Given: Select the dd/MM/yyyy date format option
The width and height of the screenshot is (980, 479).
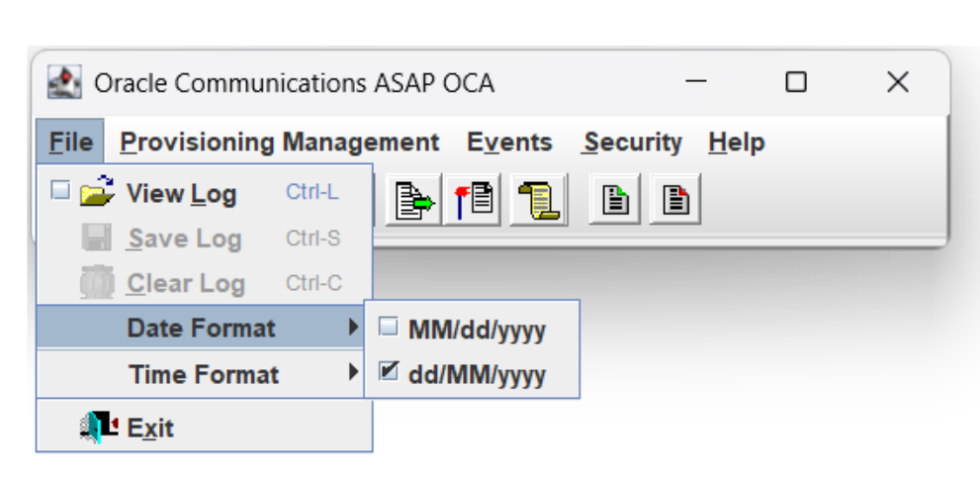Looking at the screenshot, I should [x=472, y=374].
